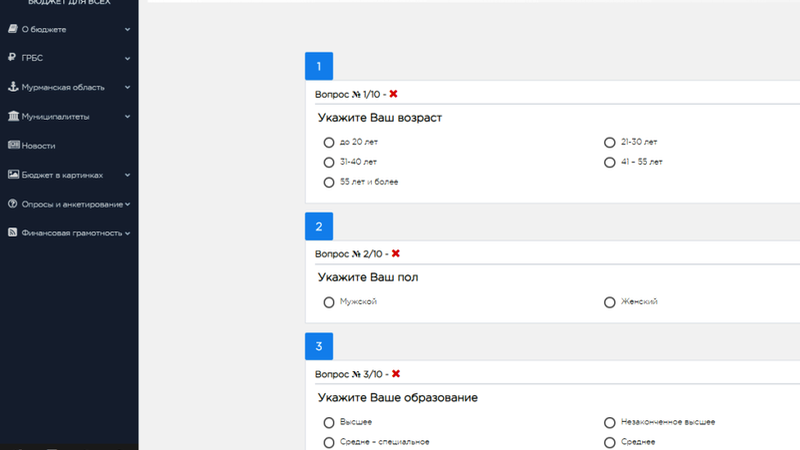The height and width of the screenshot is (450, 800).
Task: Choose the '41 - 55 лет' age option
Action: point(610,162)
